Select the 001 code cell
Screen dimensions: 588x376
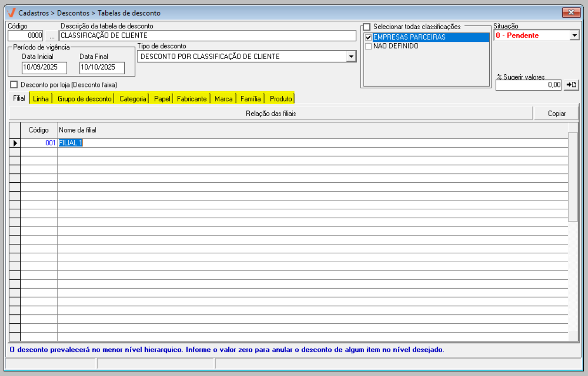pyautogui.click(x=39, y=143)
